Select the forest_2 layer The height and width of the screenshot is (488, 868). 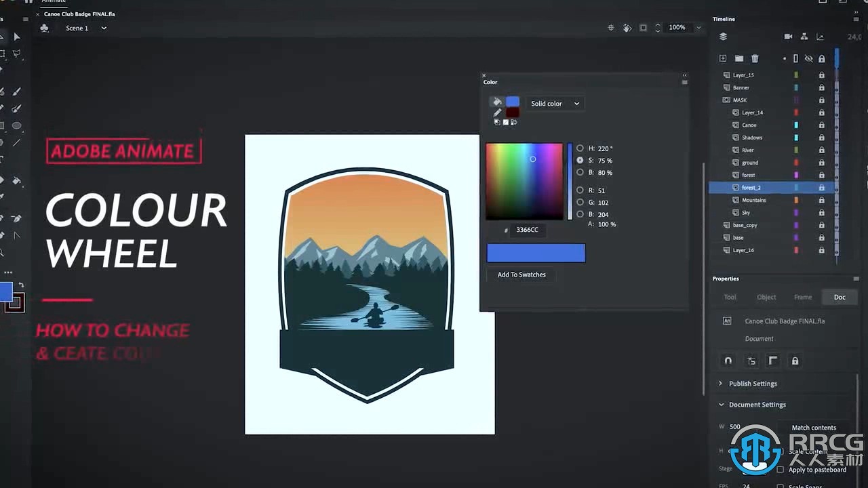click(x=772, y=188)
